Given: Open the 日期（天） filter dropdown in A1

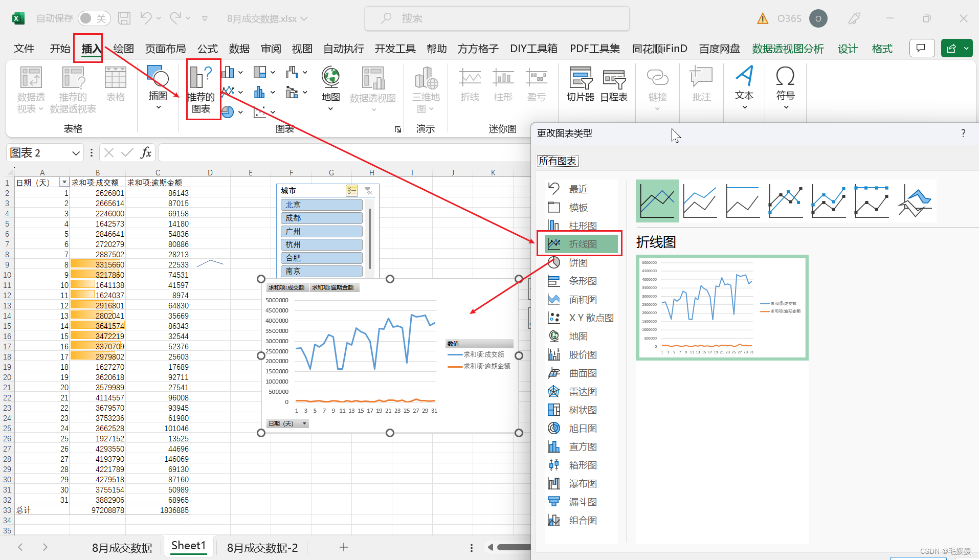Looking at the screenshot, I should [x=64, y=182].
